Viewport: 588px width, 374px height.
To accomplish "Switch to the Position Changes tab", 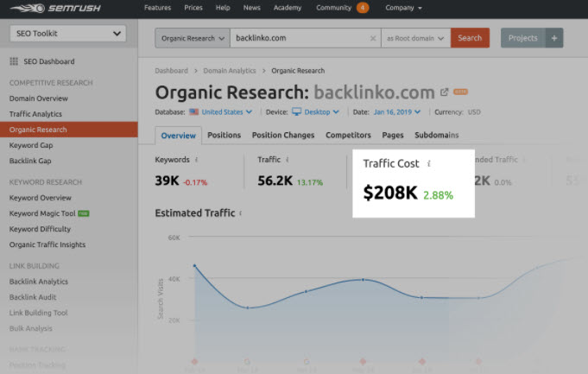I will click(x=283, y=135).
